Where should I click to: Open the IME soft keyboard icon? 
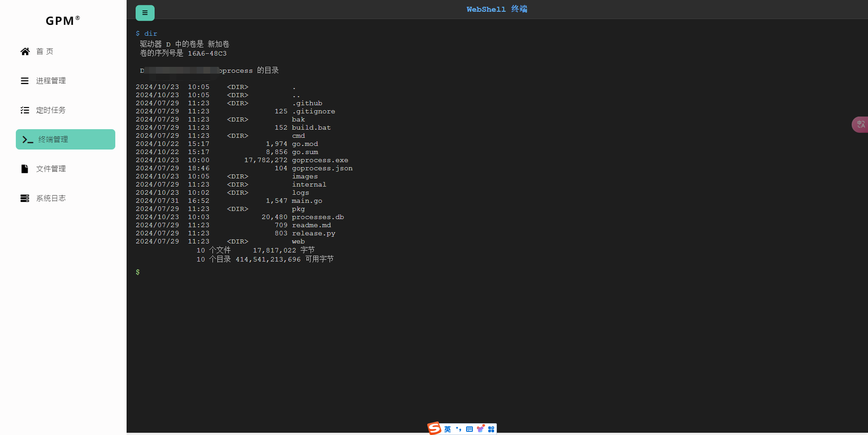[469, 429]
